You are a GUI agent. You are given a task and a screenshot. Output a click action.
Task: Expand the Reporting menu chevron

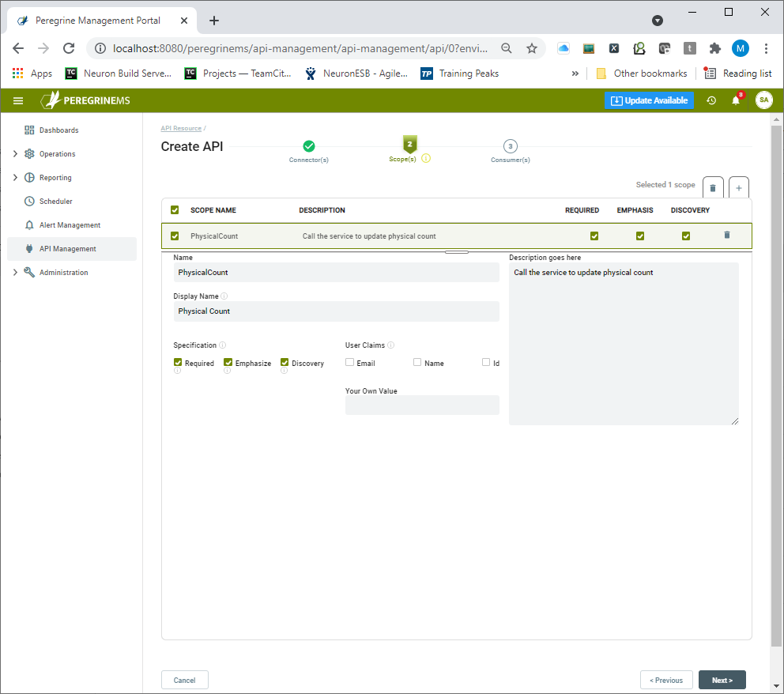(x=15, y=178)
